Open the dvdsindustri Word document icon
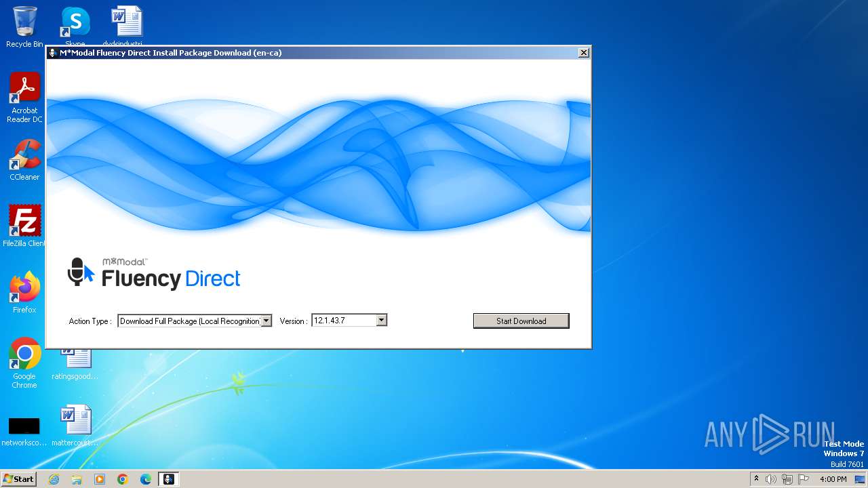 [127, 24]
